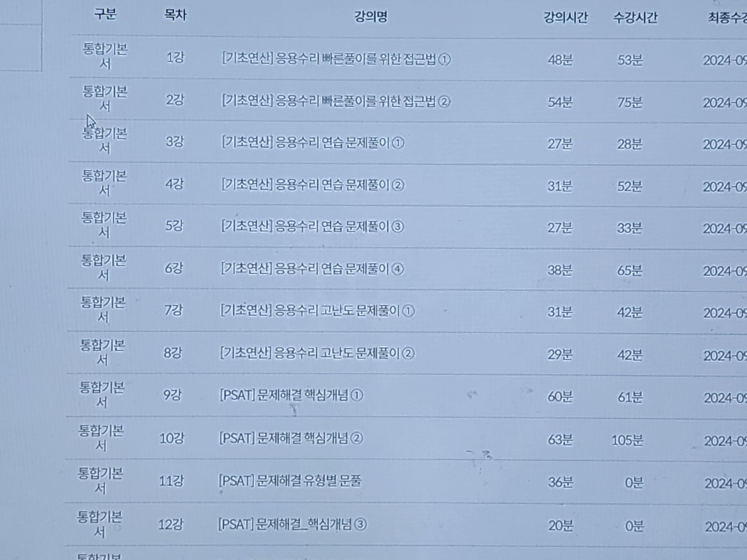Open [PSAT] 문제해결_핵심개념 ③ lecture
747x560 pixels.
click(292, 525)
